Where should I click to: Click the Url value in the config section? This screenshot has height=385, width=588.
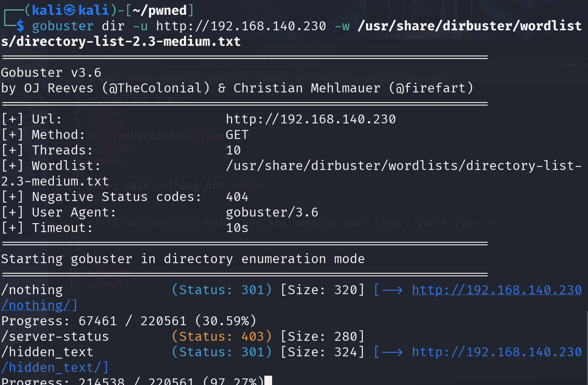point(310,119)
